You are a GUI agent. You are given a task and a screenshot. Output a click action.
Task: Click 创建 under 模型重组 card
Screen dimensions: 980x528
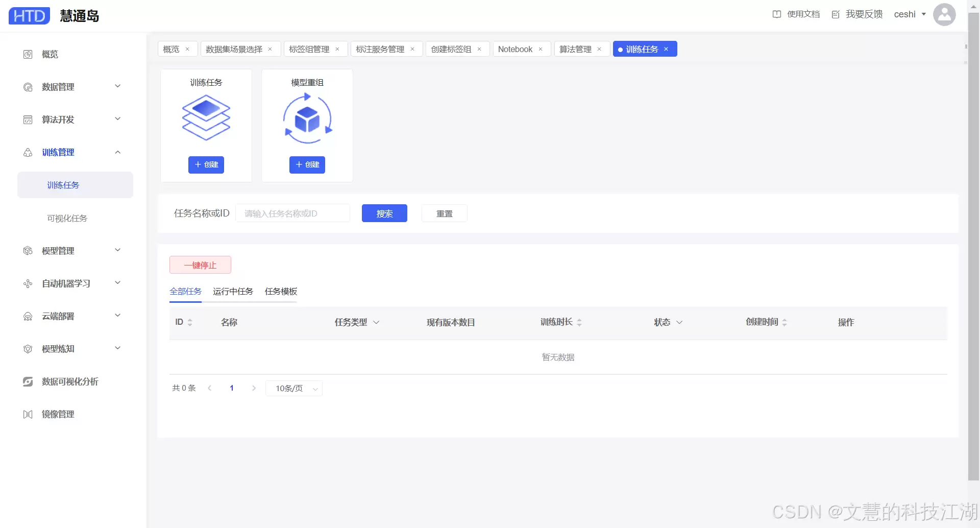coord(307,164)
